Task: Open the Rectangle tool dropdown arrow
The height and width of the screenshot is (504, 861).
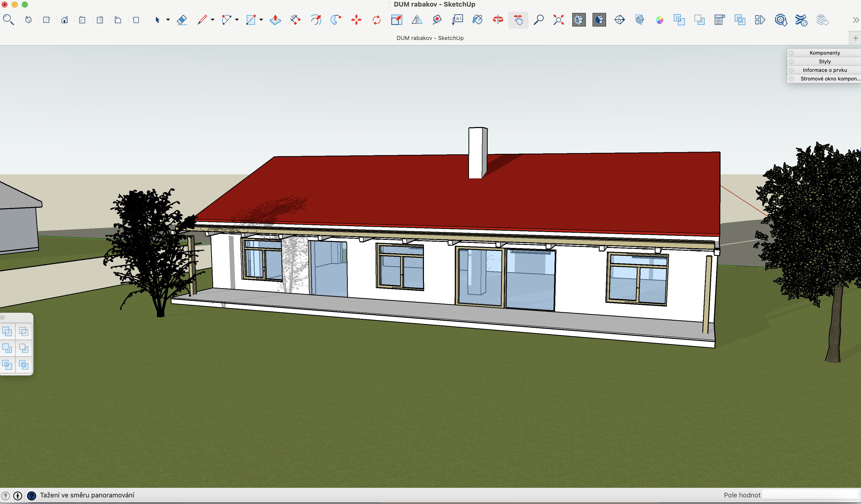Action: point(261,20)
